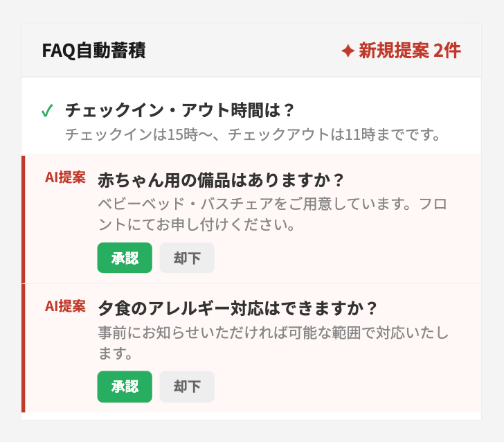Click the AI提案 tag on the dinner allergy question
Viewport: 504px width, 442px height.
[65, 306]
